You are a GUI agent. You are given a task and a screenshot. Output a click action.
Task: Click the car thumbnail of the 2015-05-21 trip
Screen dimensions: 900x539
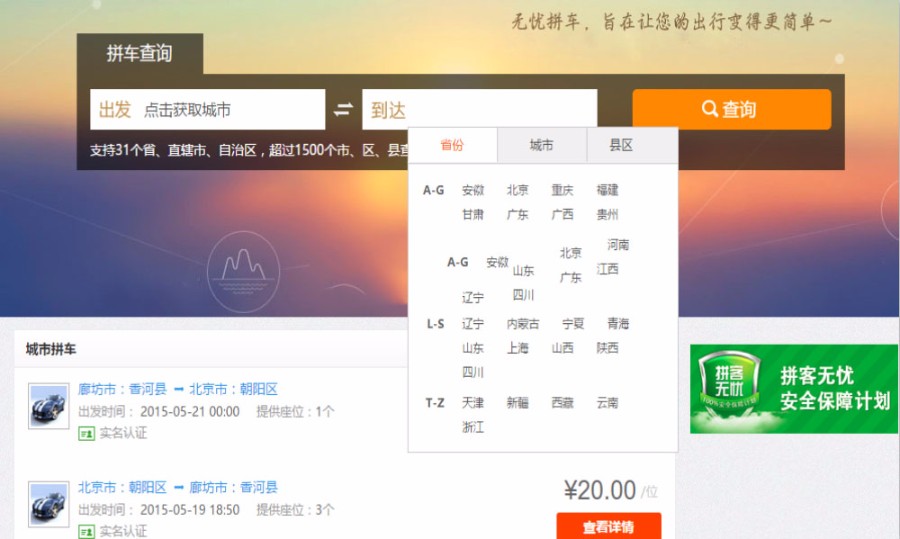[x=49, y=406]
